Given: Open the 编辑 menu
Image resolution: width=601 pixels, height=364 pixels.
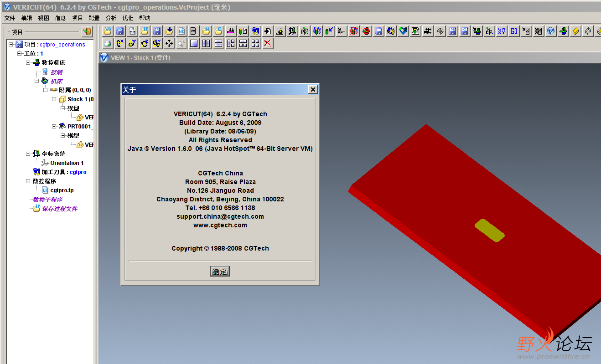Looking at the screenshot, I should point(26,18).
